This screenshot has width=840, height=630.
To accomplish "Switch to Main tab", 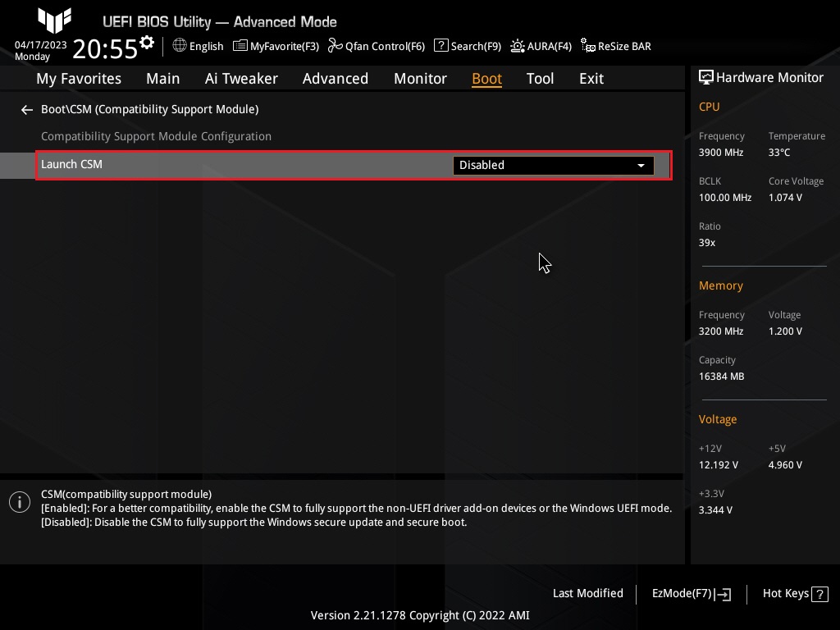I will [x=163, y=79].
